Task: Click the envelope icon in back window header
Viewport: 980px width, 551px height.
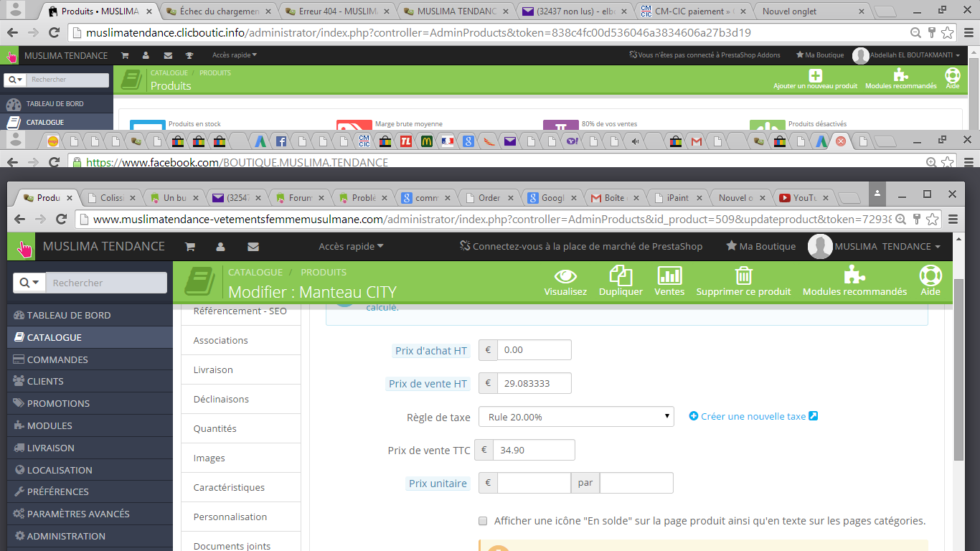Action: point(168,55)
